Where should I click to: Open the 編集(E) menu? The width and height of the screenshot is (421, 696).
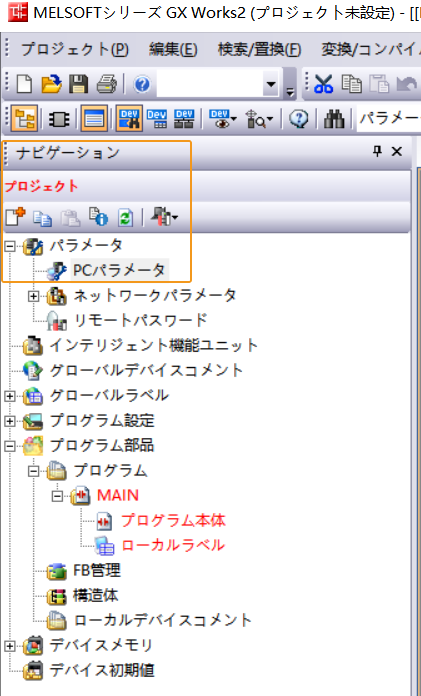pyautogui.click(x=173, y=49)
